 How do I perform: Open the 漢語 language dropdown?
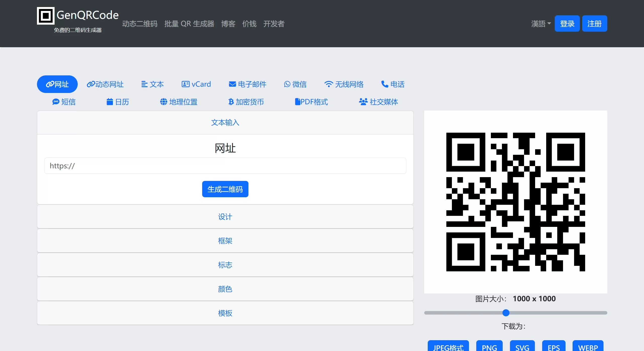point(541,24)
